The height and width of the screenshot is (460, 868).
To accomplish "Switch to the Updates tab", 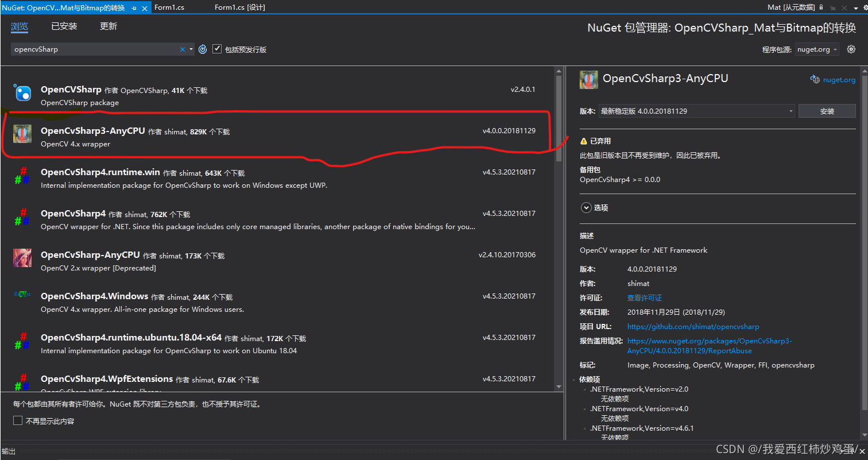I will coord(108,26).
